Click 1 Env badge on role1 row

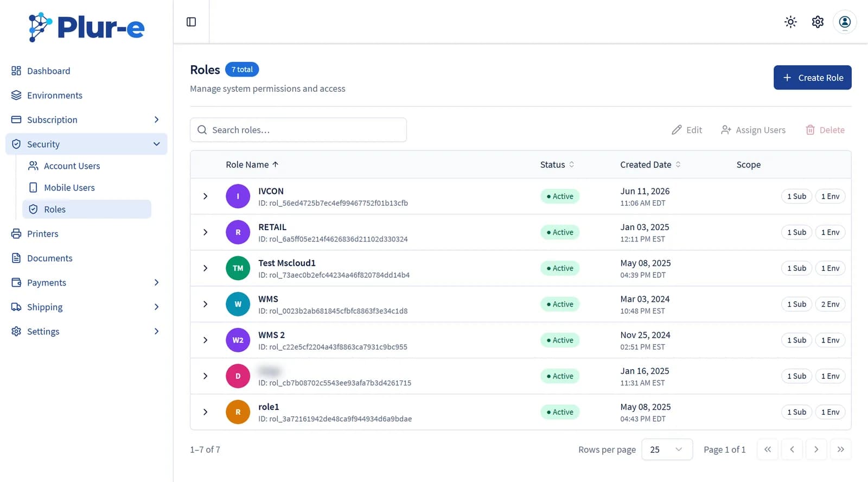(x=830, y=412)
